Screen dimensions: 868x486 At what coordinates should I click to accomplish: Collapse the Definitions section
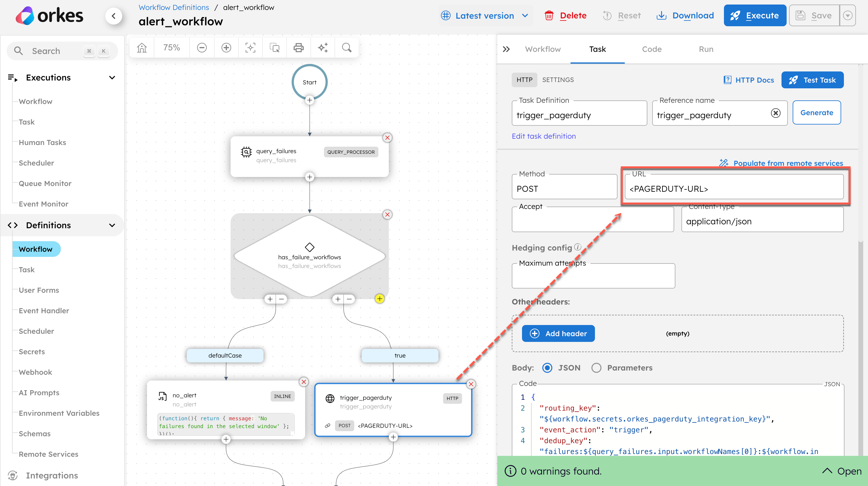pos(112,225)
